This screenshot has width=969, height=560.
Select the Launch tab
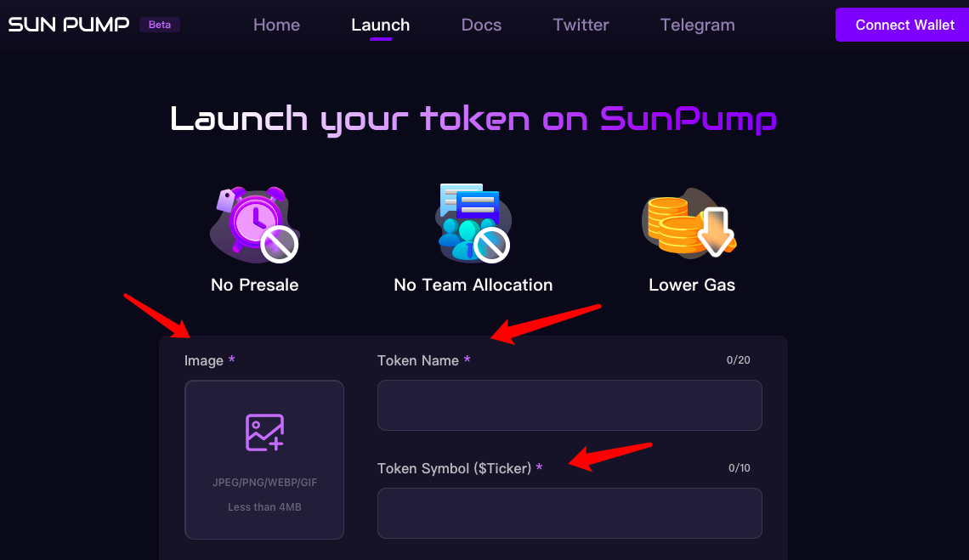pos(380,25)
